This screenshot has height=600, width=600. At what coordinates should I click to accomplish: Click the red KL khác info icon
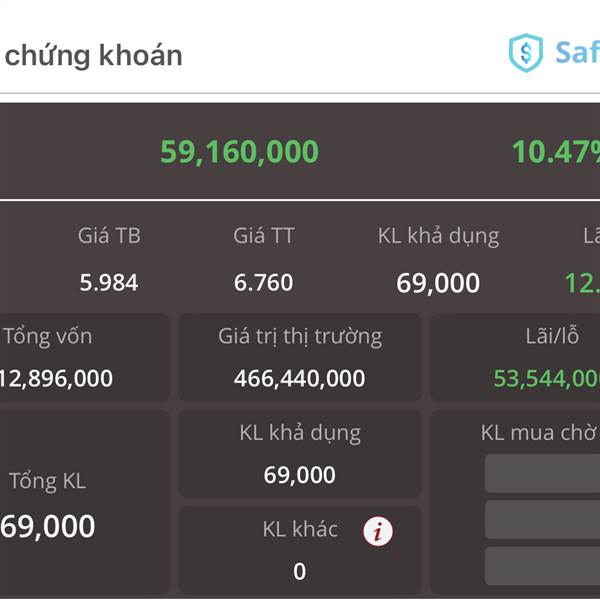coord(378,531)
